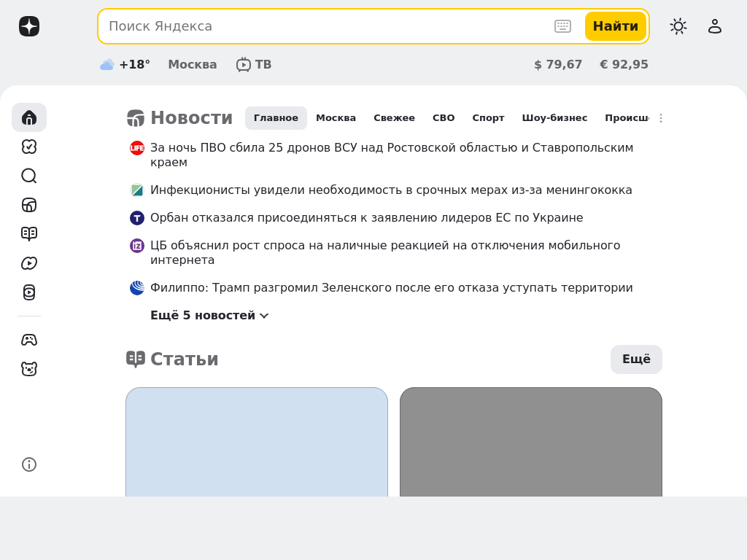Open the vertical dots news menu

[x=661, y=118]
